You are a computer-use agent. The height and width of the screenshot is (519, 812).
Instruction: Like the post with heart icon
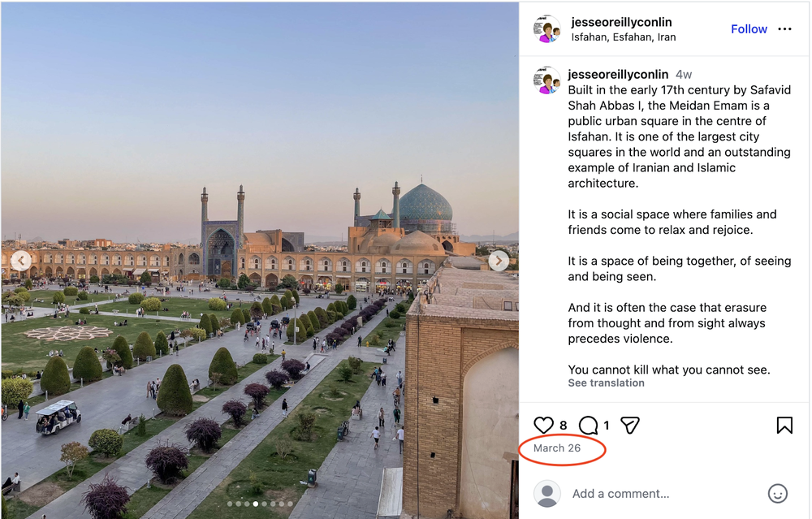pos(543,426)
